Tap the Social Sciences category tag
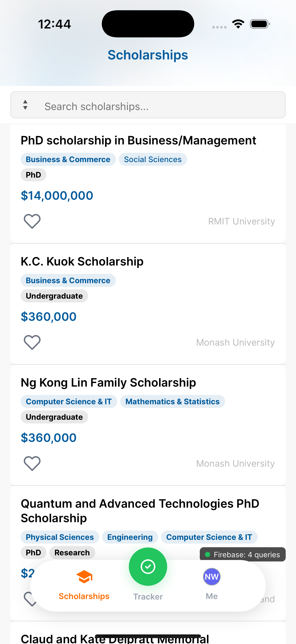This screenshot has height=644, width=296. coord(153,159)
